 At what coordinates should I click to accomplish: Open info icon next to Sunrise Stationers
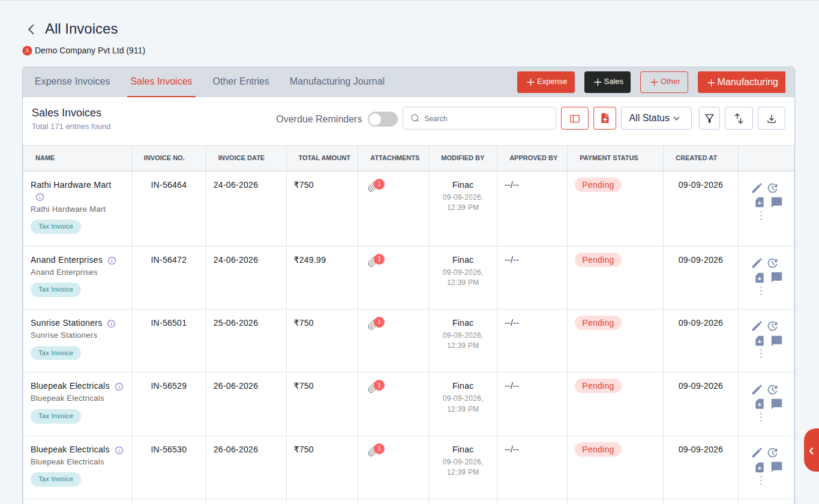pos(111,323)
